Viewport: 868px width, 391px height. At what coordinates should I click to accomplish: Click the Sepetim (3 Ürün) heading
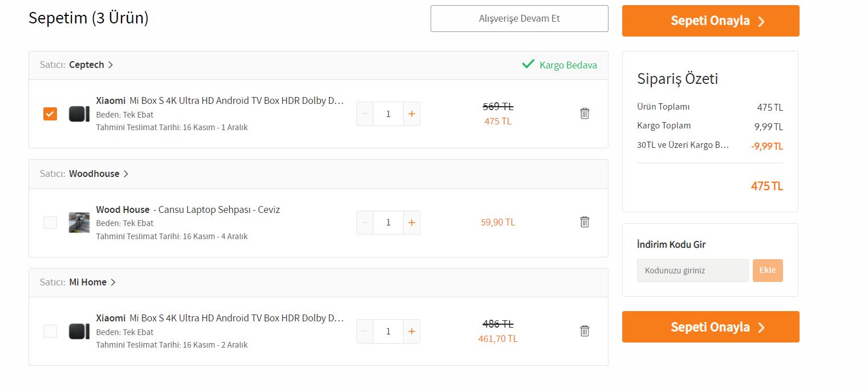point(88,18)
